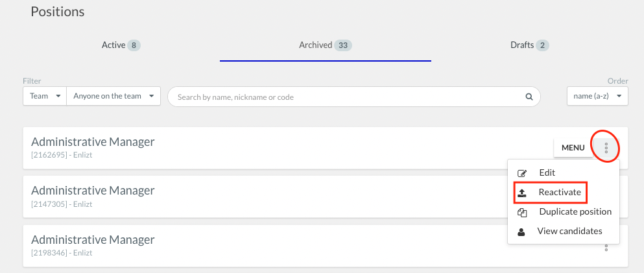Open Administrative Manager position 2147305
This screenshot has width=644, height=273.
(93, 191)
